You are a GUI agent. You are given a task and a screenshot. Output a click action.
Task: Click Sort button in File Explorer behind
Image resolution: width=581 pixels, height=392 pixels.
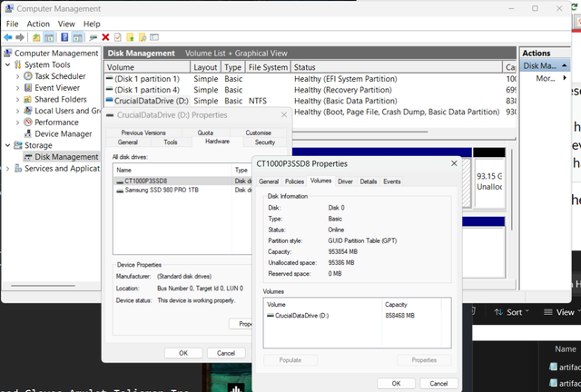point(511,312)
